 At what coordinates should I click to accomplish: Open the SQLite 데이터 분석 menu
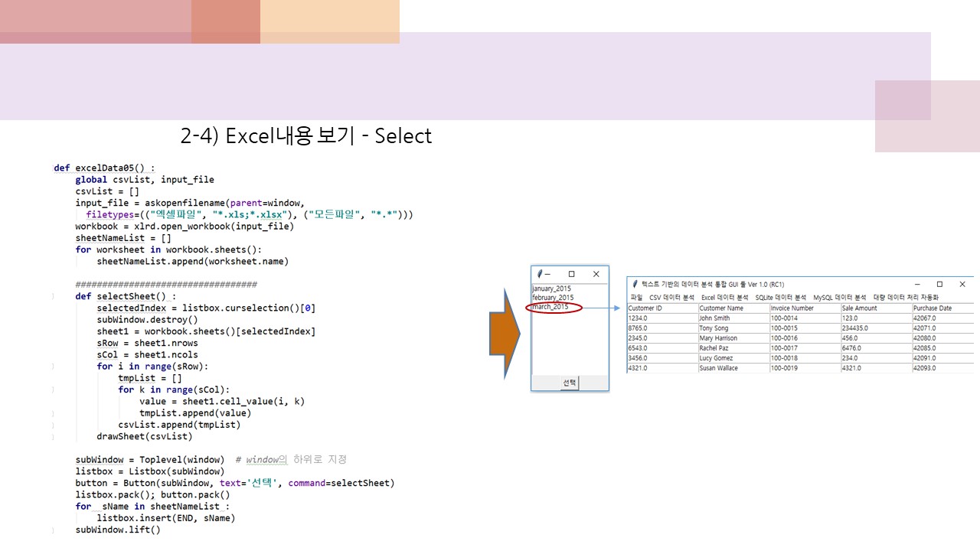(x=781, y=297)
